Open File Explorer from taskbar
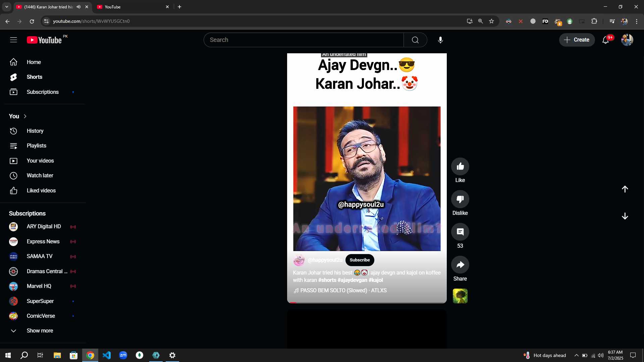 (57, 355)
